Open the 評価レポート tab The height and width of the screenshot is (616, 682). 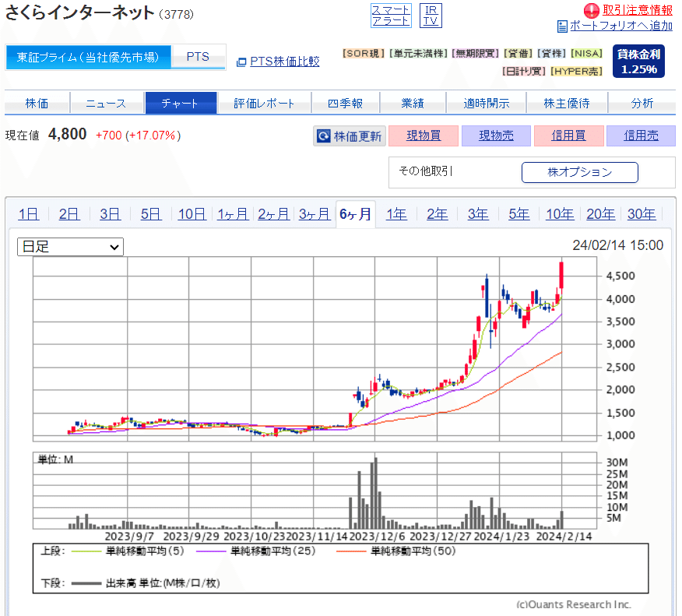pyautogui.click(x=264, y=103)
